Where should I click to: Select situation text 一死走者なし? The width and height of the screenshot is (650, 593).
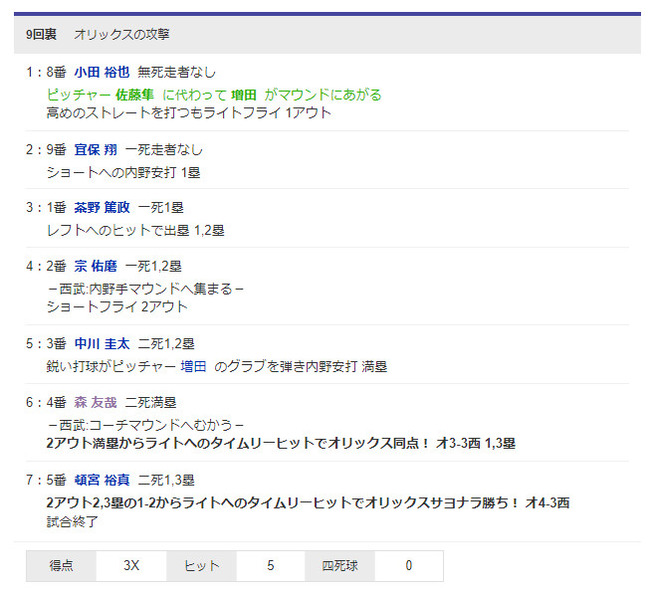pos(164,149)
